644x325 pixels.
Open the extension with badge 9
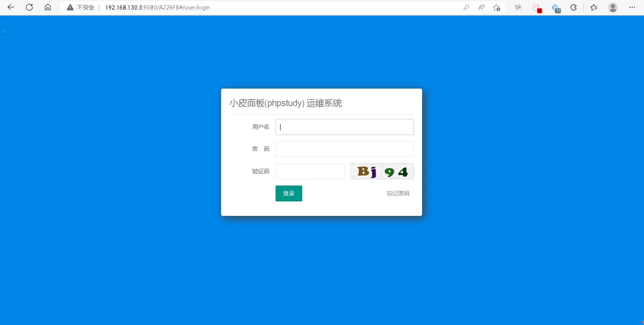(537, 7)
